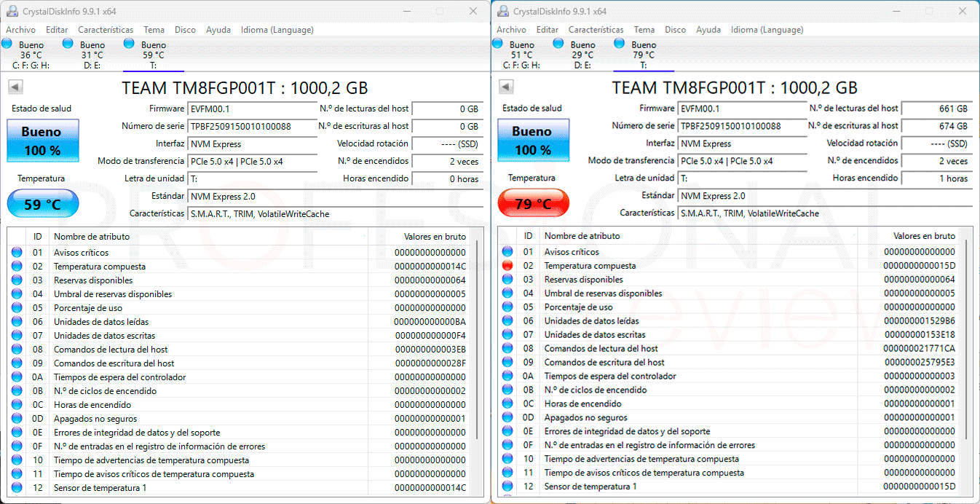Select Tiempo de avisos críticos row, right window
Image resolution: width=980 pixels, height=504 pixels.
730,473
